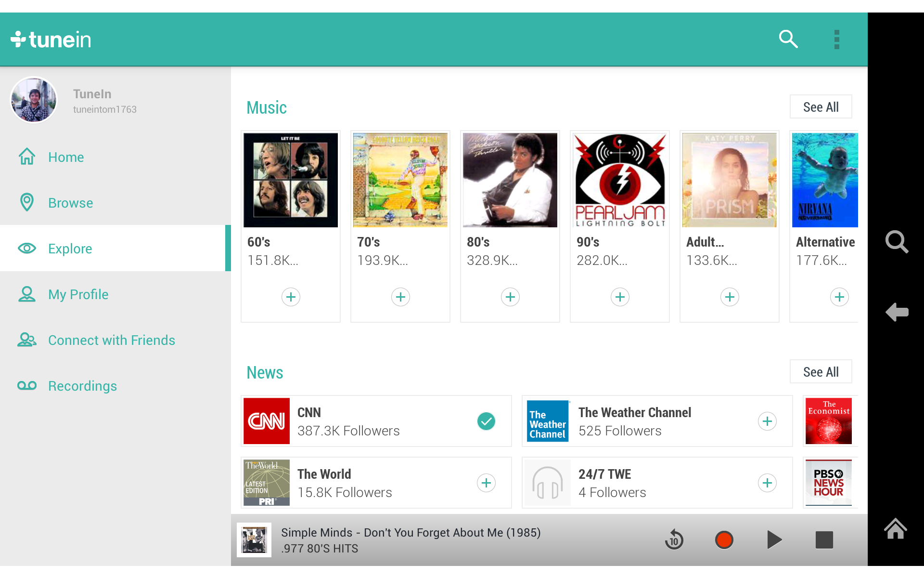924x578 pixels.
Task: Click the TuneIn logo
Action: (x=51, y=39)
